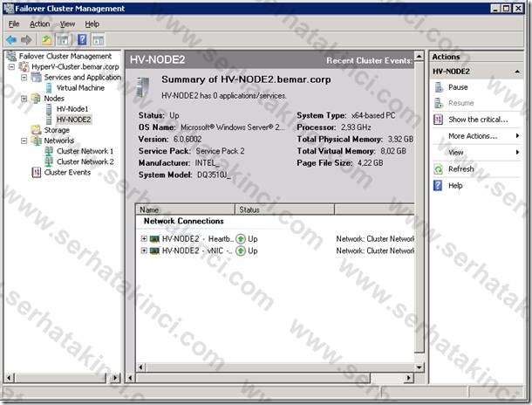Toggle the Action pane toolbar icon
Image resolution: width=532 pixels, height=405 pixels.
pos(99,40)
